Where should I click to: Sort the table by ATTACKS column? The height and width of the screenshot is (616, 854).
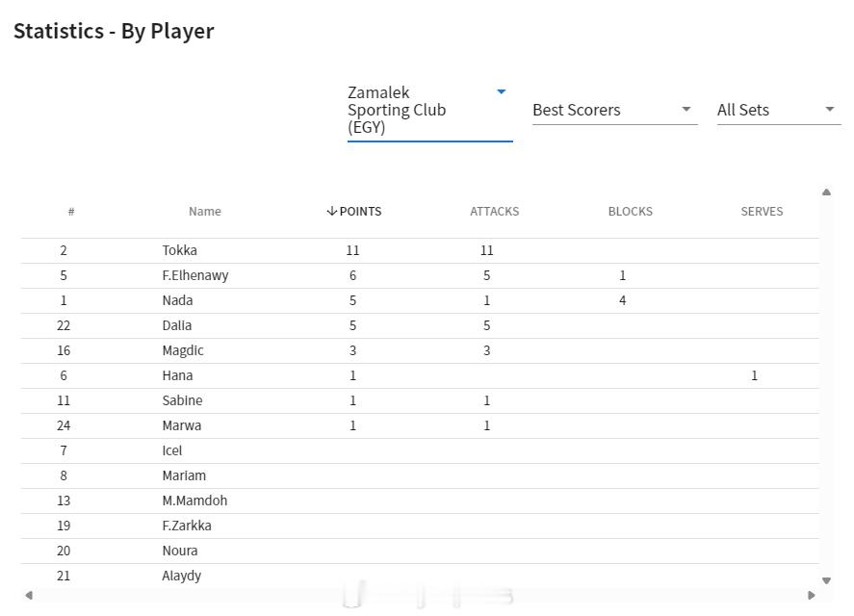point(494,212)
